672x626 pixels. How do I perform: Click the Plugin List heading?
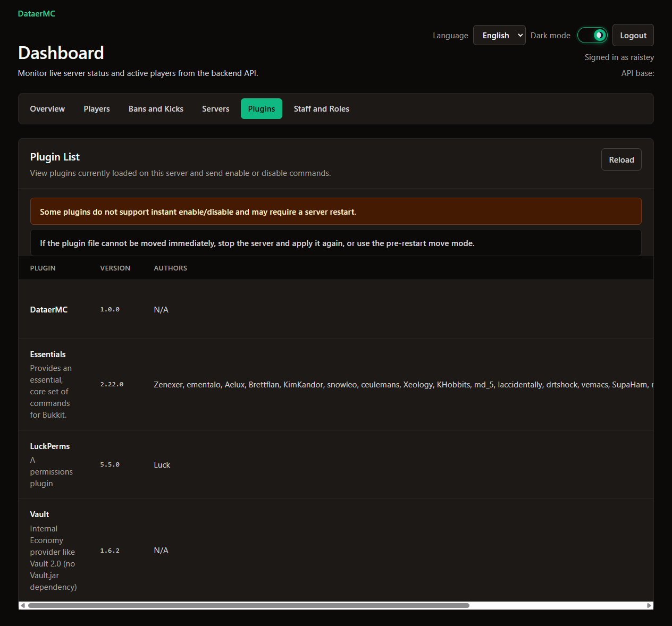click(55, 157)
